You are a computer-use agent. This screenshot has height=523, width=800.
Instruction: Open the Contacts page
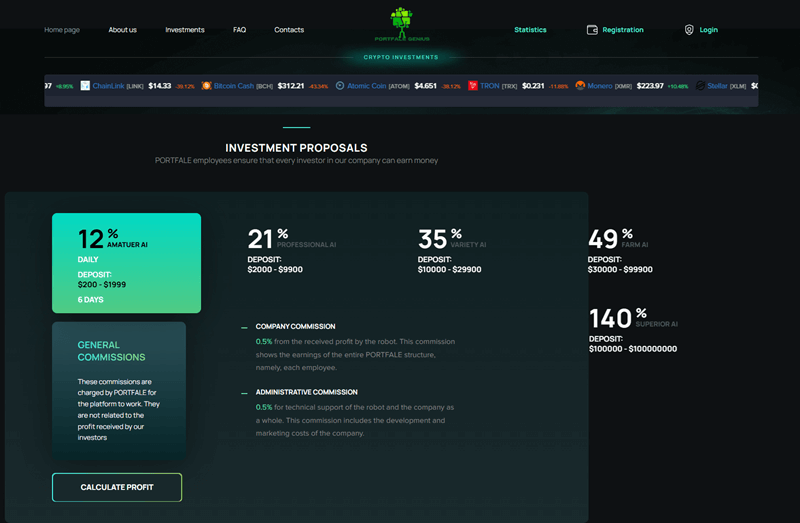tap(289, 30)
